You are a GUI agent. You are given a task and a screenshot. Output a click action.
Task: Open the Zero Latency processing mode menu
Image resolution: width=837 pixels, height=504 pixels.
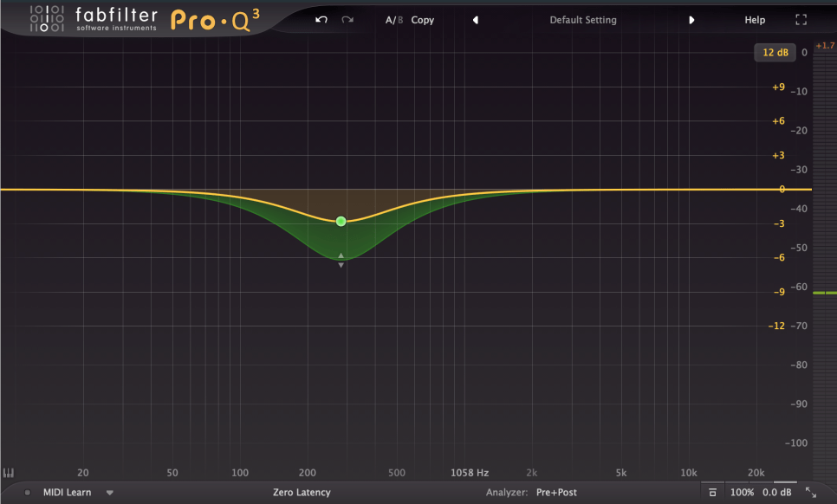[x=302, y=493]
